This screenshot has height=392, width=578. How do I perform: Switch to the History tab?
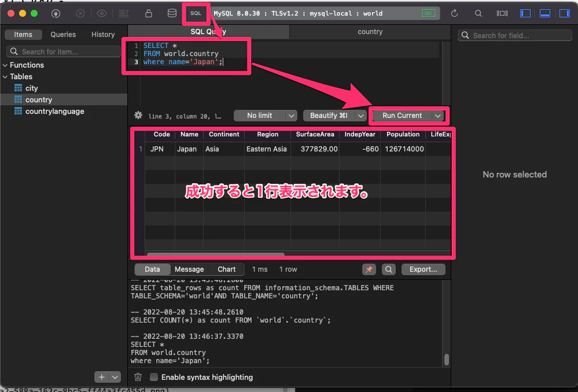pyautogui.click(x=103, y=35)
